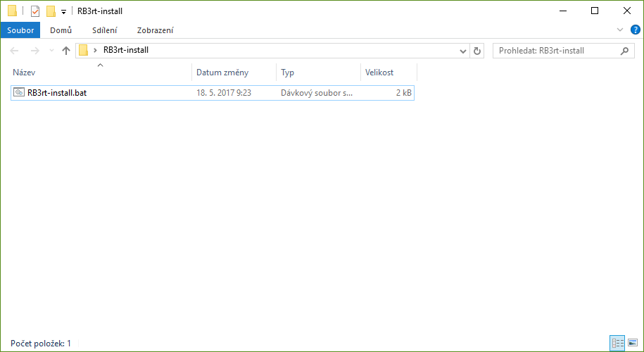Screen dimensions: 644x352
Task: Click the Dávkový soubor type cell
Action: [317, 93]
